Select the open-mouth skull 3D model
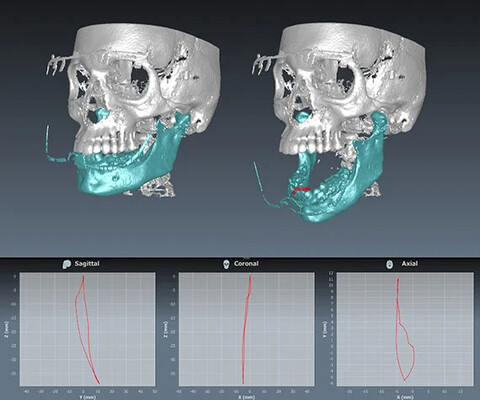 tap(338, 122)
